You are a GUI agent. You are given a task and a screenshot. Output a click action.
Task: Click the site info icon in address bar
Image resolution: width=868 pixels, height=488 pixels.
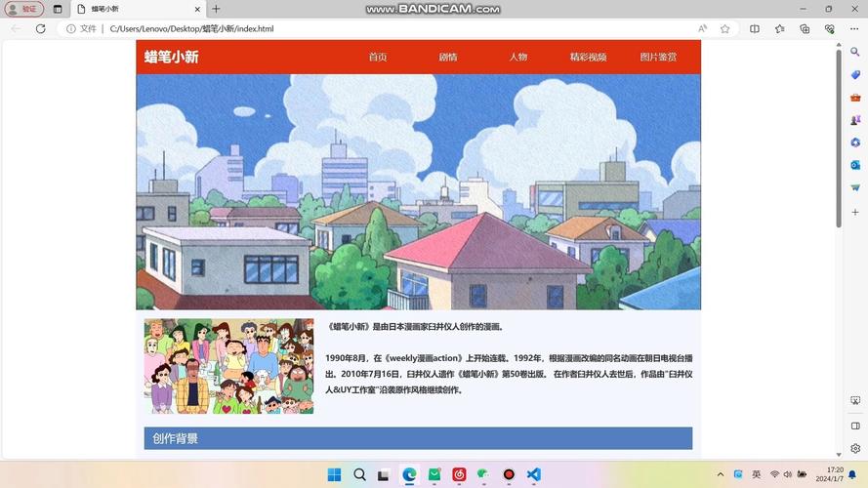(x=71, y=28)
